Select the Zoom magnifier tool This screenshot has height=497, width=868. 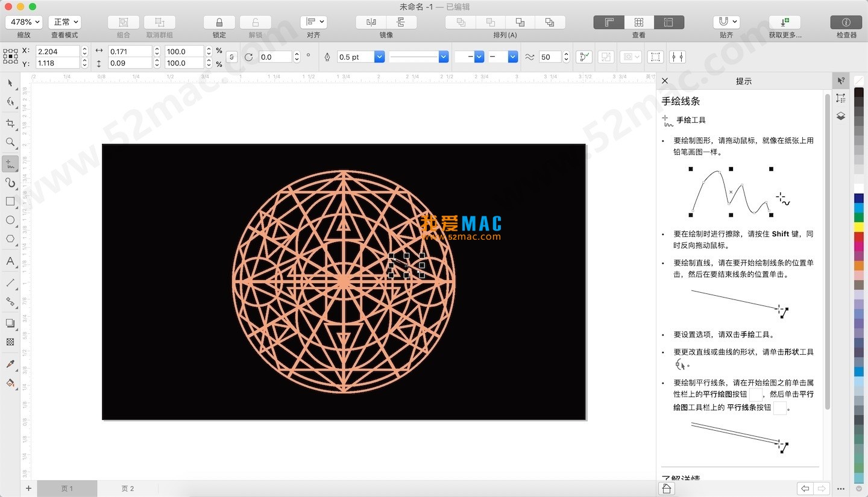(10, 142)
